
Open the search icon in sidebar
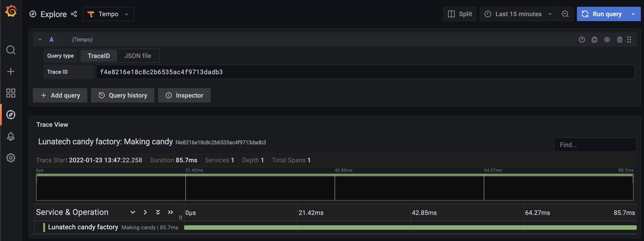click(x=11, y=50)
